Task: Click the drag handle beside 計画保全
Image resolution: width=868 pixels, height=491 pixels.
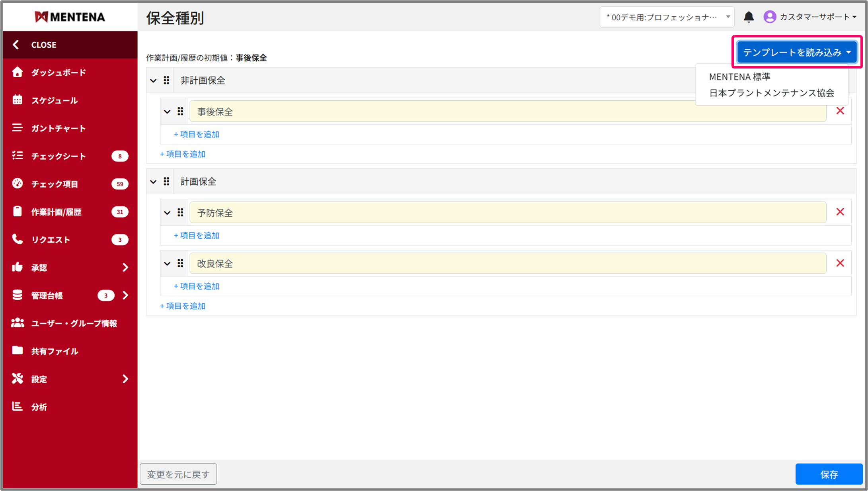Action: coord(166,182)
